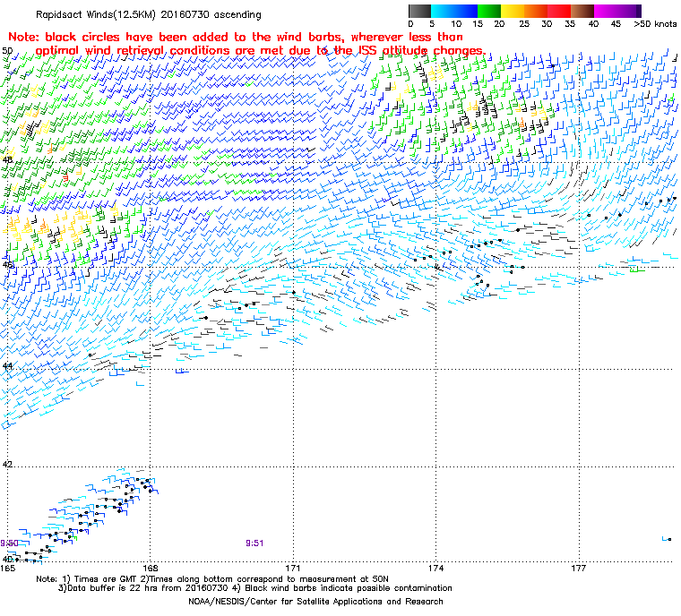Click the latitude label '48'

pos(7,159)
